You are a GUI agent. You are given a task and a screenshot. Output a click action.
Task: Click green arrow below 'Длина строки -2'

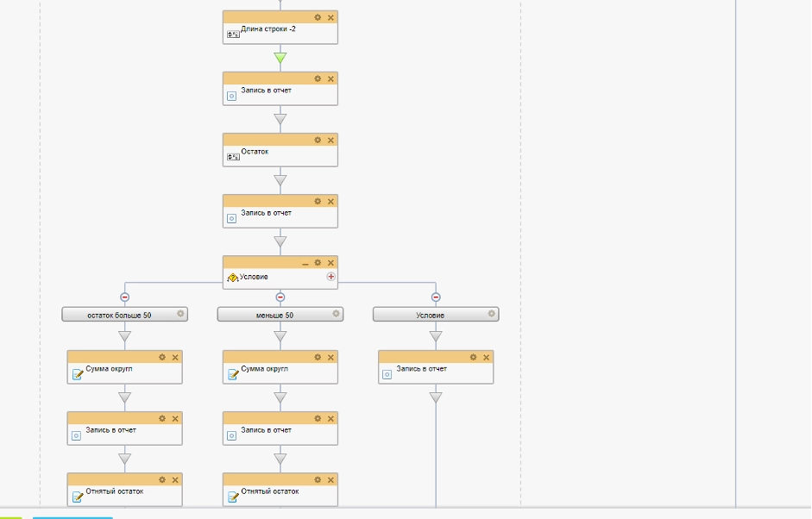tap(280, 59)
